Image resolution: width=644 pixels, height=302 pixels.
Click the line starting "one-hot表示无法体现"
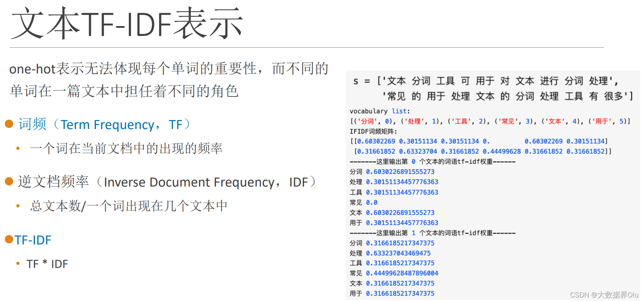coord(169,68)
